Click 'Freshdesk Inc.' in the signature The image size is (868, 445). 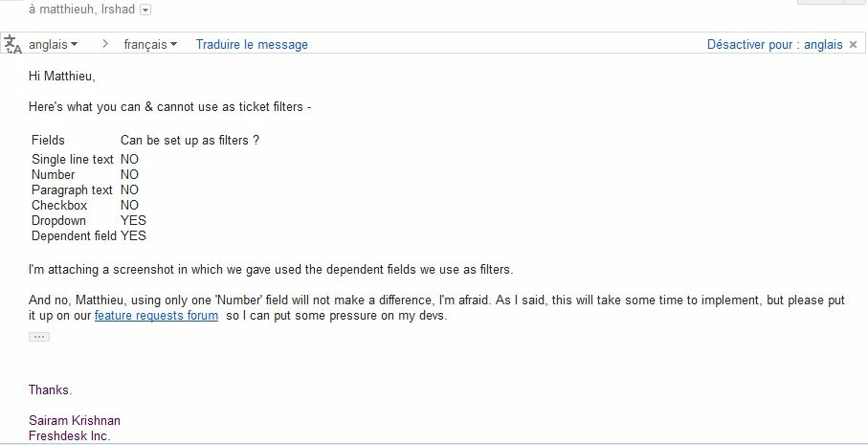click(x=70, y=435)
